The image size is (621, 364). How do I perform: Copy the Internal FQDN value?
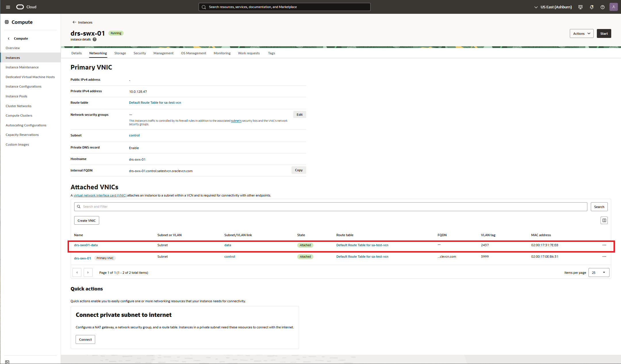[298, 170]
